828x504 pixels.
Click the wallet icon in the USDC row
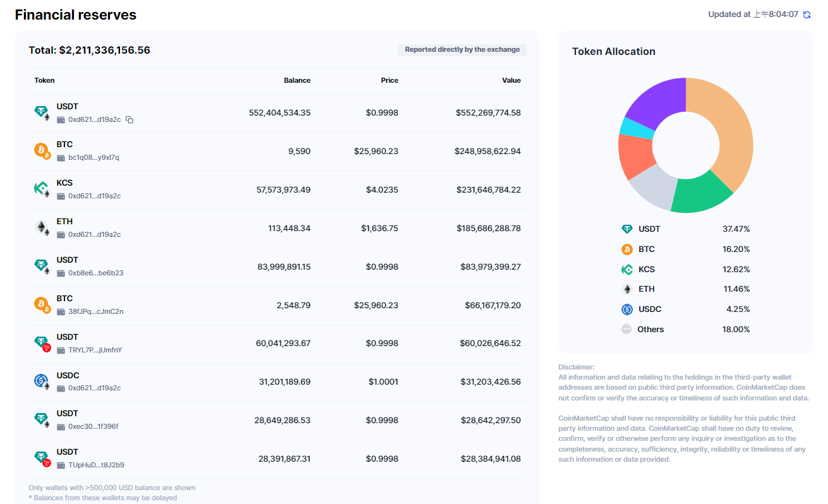click(x=61, y=388)
